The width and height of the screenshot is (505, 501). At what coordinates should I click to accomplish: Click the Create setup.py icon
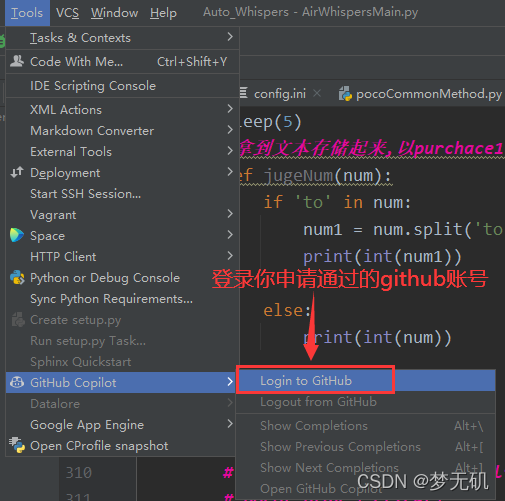18,319
